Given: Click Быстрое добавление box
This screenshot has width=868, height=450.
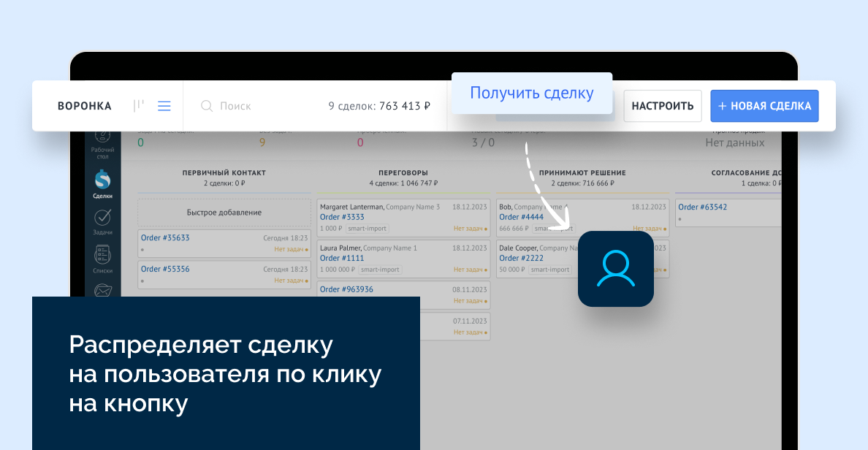Looking at the screenshot, I should (x=224, y=213).
